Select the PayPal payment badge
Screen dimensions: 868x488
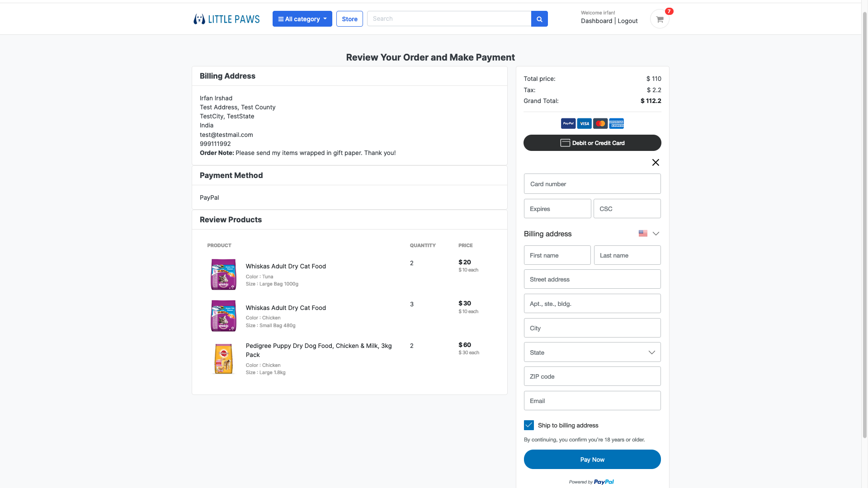coord(568,123)
